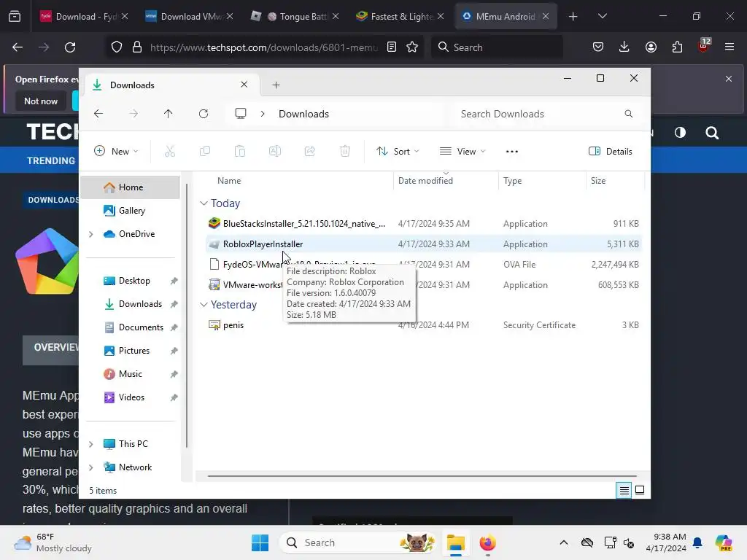Open a new Firefox tab

[x=573, y=16]
